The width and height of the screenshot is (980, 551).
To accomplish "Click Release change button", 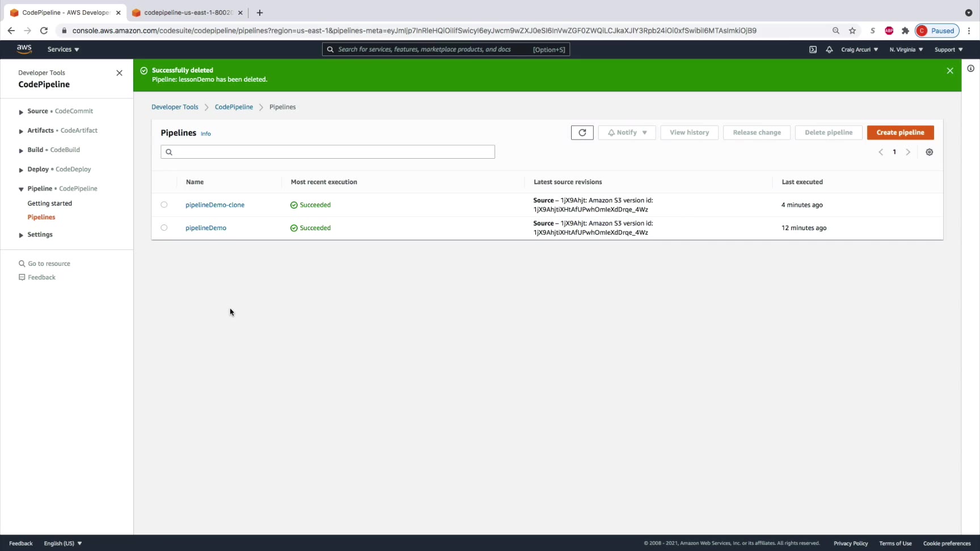I will [x=757, y=133].
